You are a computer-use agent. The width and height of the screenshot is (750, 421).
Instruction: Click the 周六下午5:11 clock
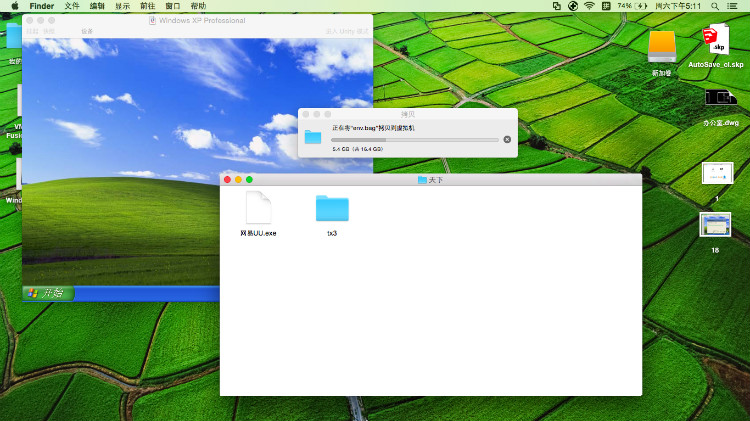[x=678, y=6]
